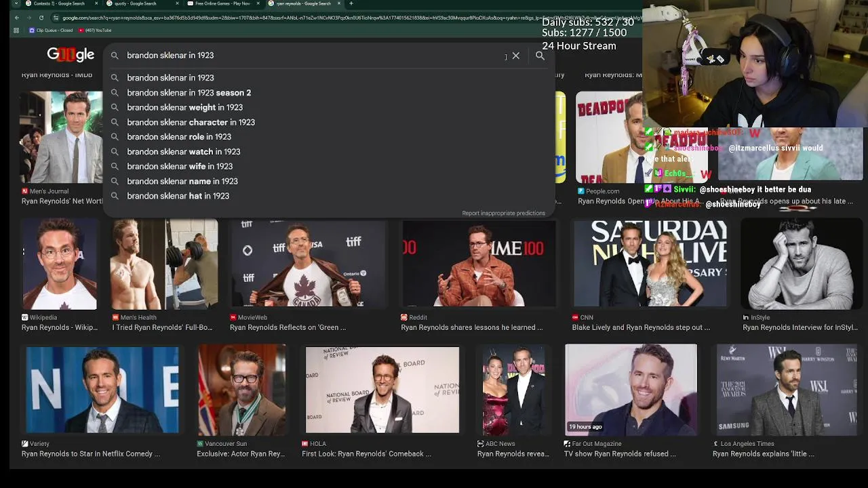
Task: Open the Men's Journal Ryan Reynolds thumbnail
Action: click(x=62, y=137)
